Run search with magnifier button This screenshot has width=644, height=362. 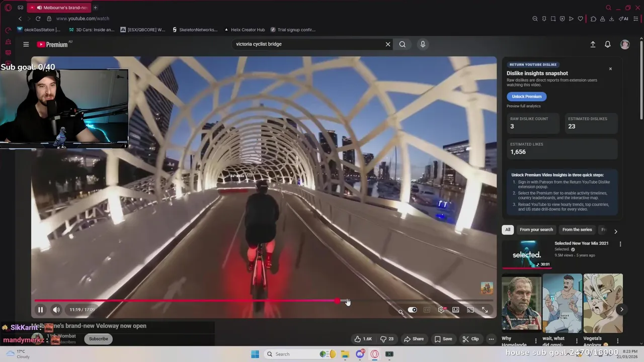pos(403,44)
